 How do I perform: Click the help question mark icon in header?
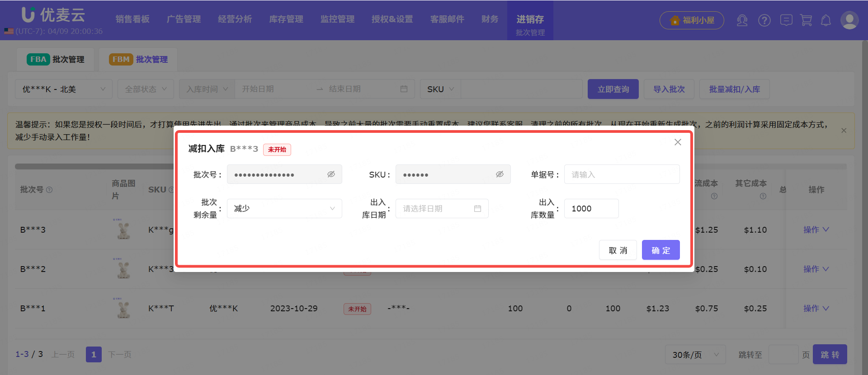click(764, 20)
